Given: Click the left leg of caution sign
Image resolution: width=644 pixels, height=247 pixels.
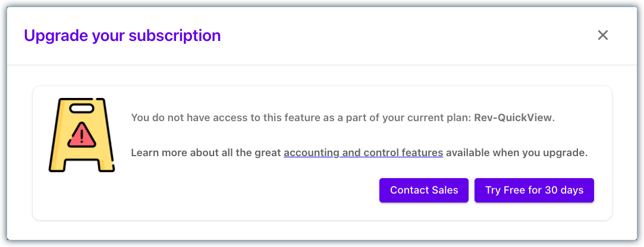Looking at the screenshot, I should tap(56, 165).
